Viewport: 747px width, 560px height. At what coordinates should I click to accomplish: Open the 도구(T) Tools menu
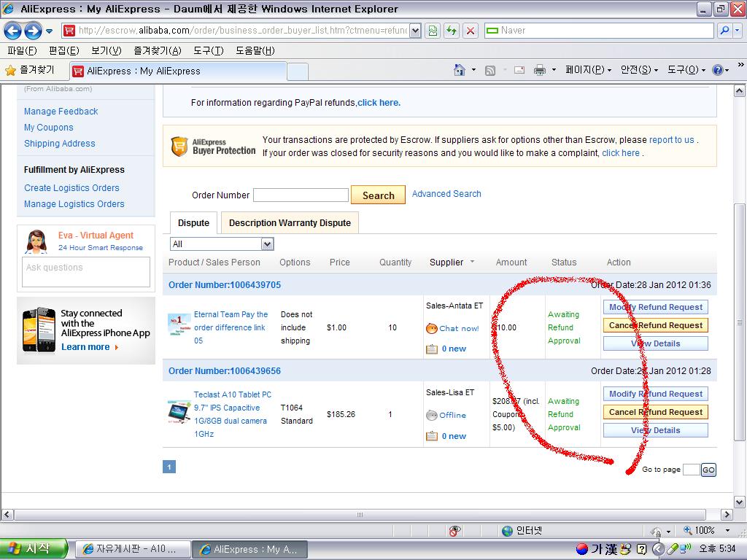(x=209, y=50)
